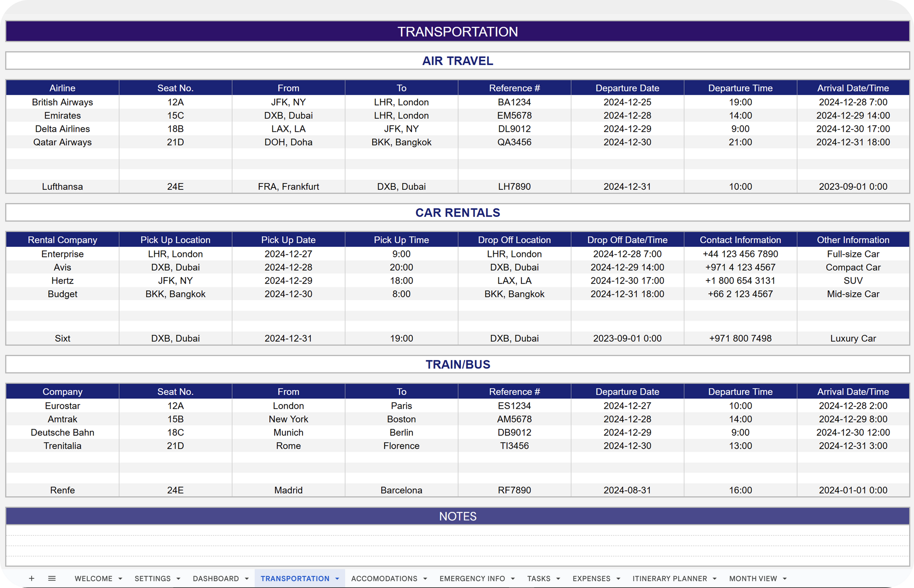Click the Enterprise rental company cell
The width and height of the screenshot is (914, 588).
coord(62,254)
